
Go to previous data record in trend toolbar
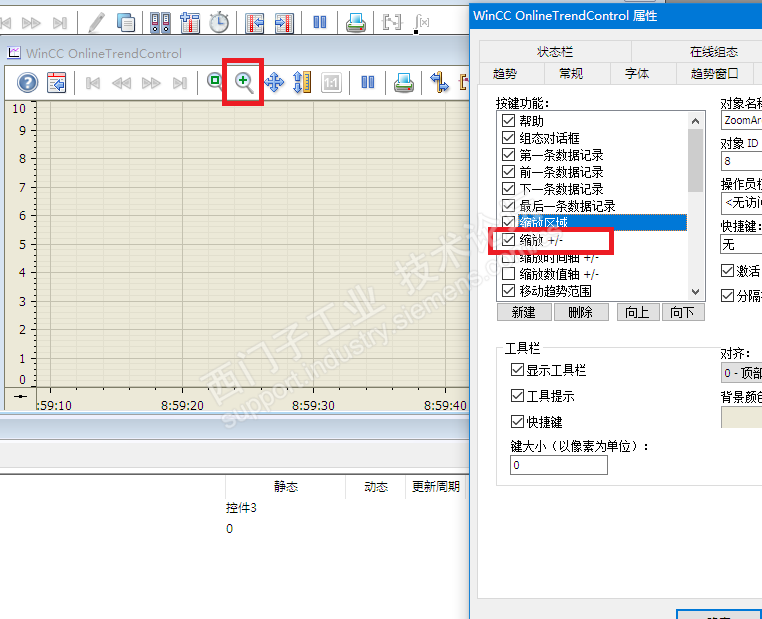121,83
